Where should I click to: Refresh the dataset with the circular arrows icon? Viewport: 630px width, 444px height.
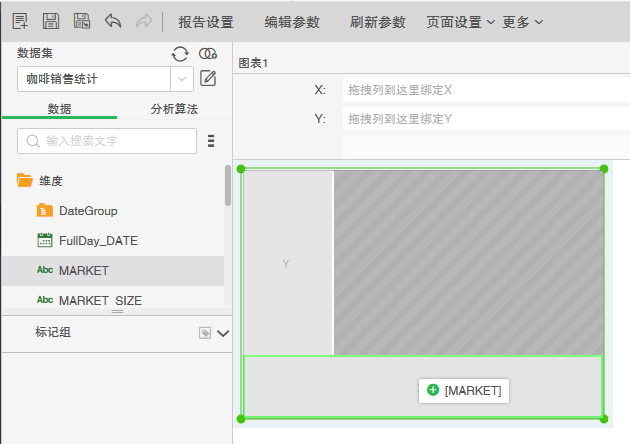(180, 54)
